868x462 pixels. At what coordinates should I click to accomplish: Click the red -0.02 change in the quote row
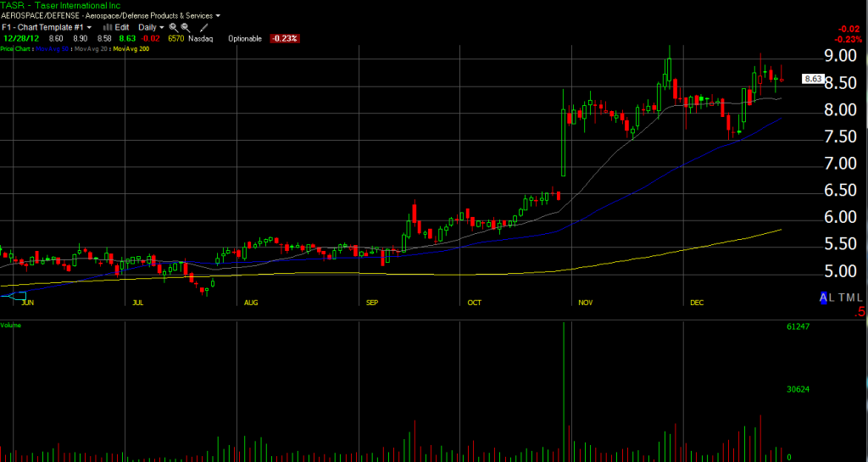coord(148,39)
